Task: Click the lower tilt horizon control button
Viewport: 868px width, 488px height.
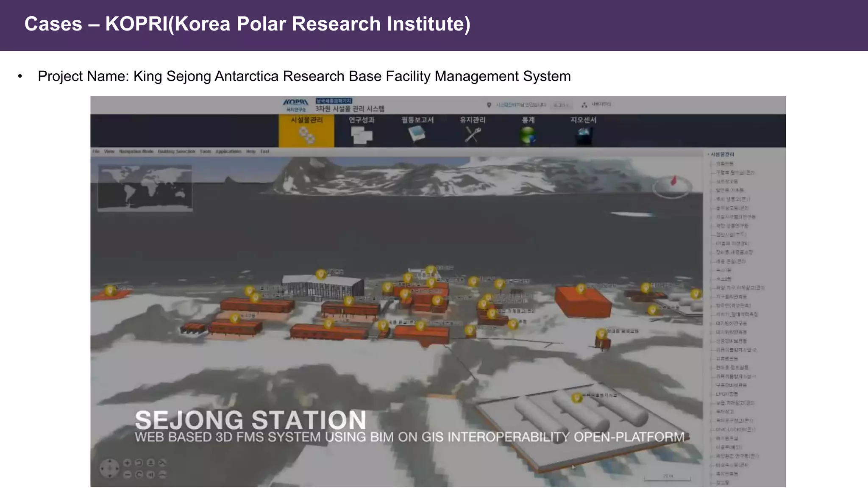Action: tap(163, 474)
